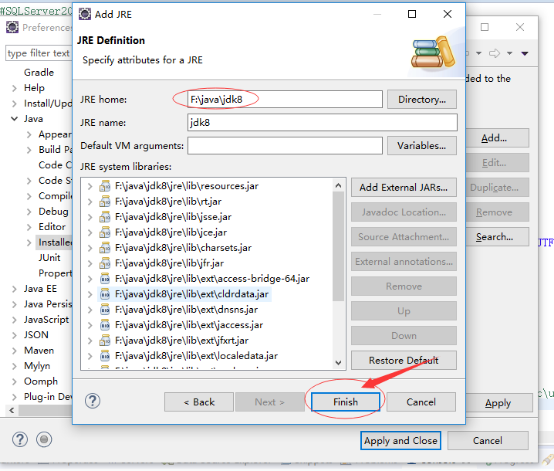Expand the Help node in Preferences tree
Screen dimensions: 554x471
pyautogui.click(x=14, y=88)
